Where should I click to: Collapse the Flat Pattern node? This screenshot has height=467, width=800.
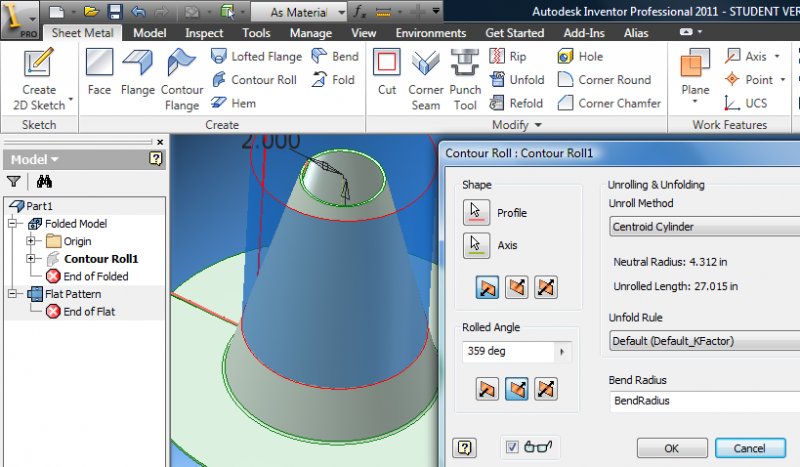(13, 293)
